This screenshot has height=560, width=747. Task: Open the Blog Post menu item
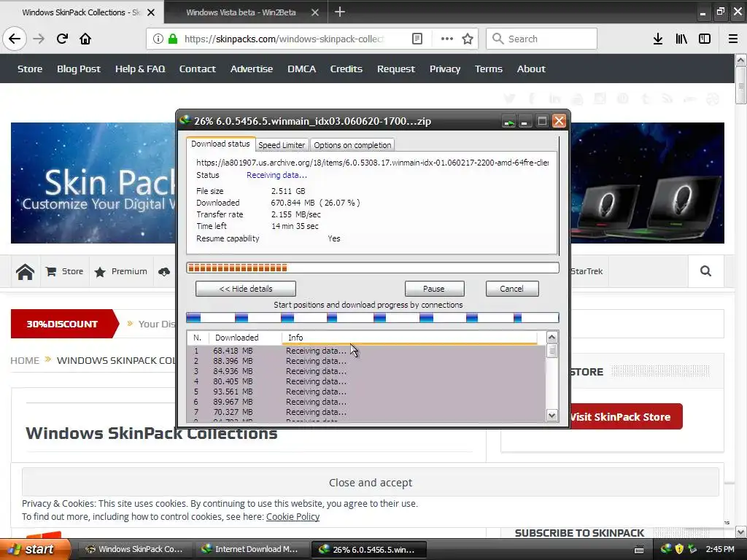[x=79, y=69]
